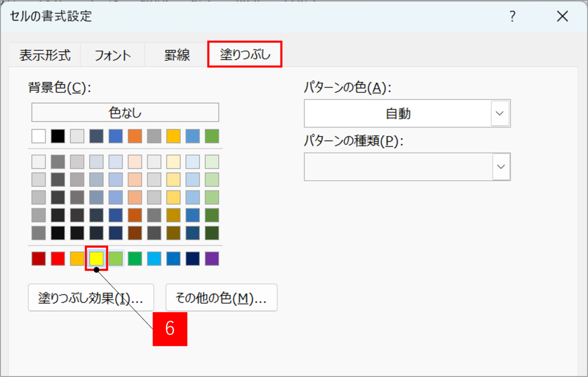
Task: Pick dark red in the standard colors row
Action: tap(39, 259)
